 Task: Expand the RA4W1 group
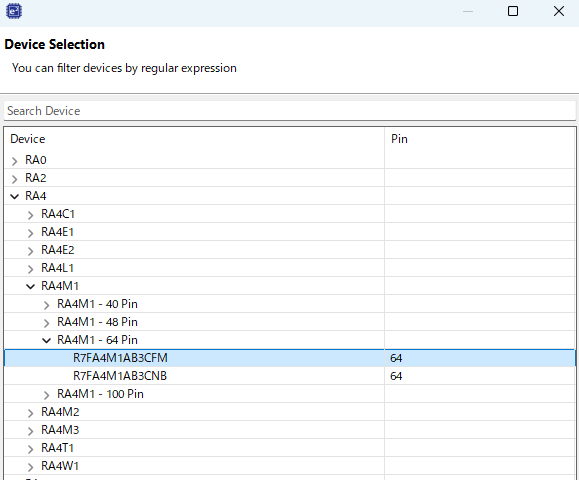[31, 467]
